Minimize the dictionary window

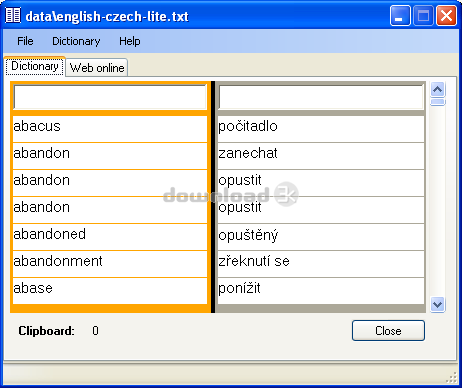[400, 15]
